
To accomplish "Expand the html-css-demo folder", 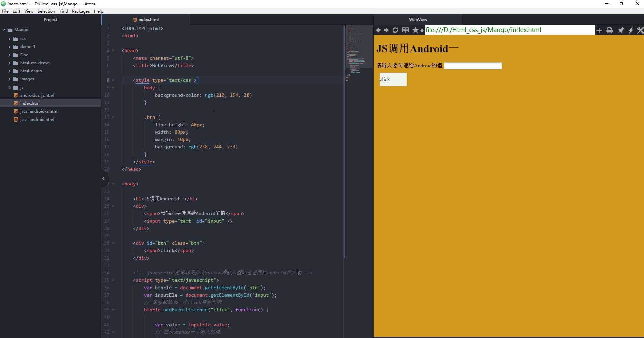I will point(10,63).
